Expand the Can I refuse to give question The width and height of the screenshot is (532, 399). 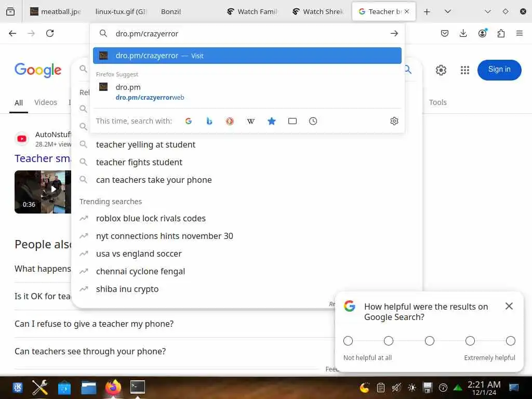click(94, 324)
